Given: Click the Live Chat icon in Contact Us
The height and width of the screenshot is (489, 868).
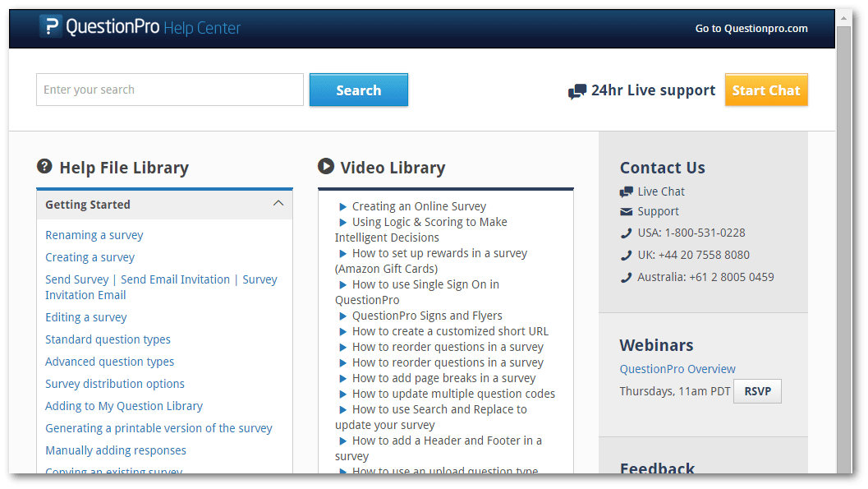Looking at the screenshot, I should [627, 191].
